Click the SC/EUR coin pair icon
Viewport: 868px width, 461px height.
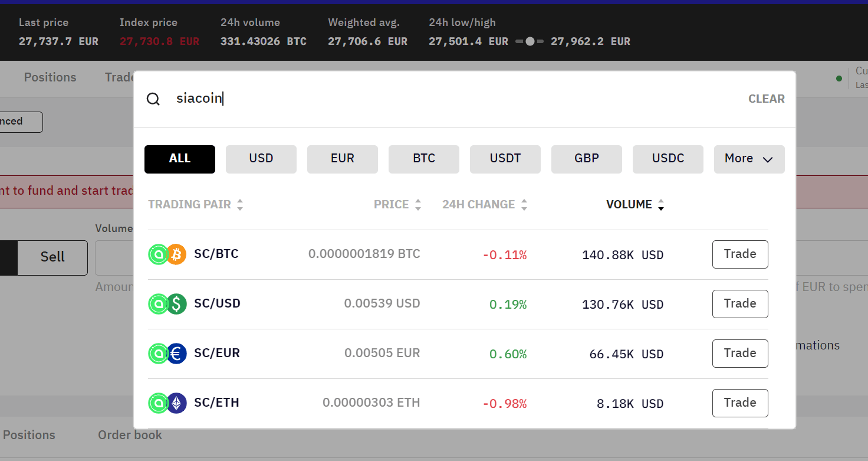tap(167, 354)
